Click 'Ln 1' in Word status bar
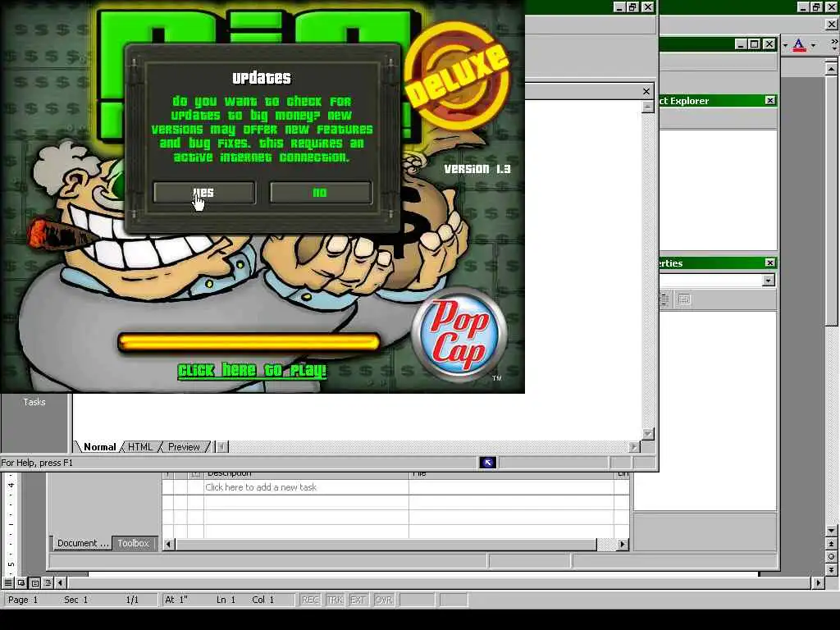This screenshot has height=630, width=840. tap(226, 600)
